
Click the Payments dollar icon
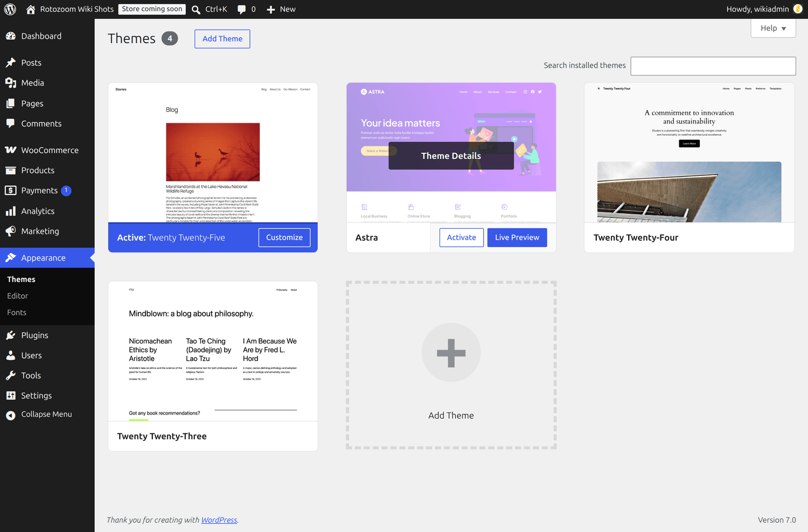coord(11,190)
